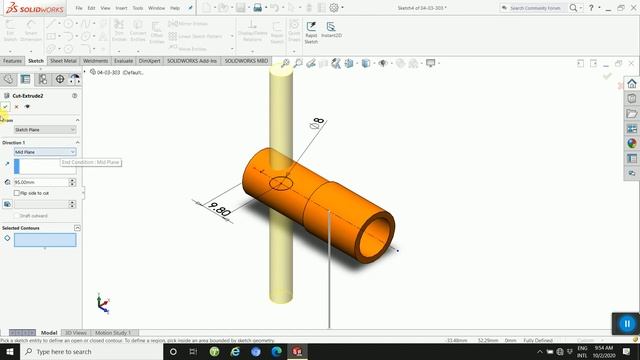Open the ConfigurationManager tab icon
The width and height of the screenshot is (640, 360).
(42, 79)
